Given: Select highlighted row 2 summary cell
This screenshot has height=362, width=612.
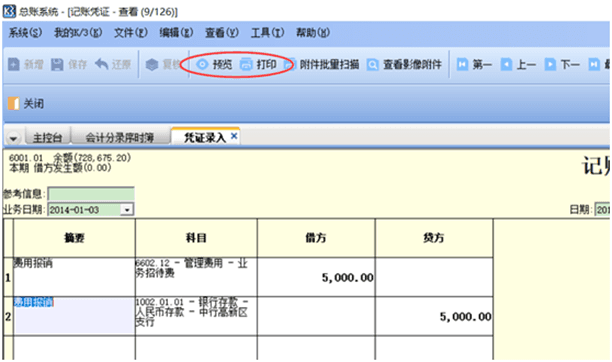Looking at the screenshot, I should pyautogui.click(x=74, y=316).
